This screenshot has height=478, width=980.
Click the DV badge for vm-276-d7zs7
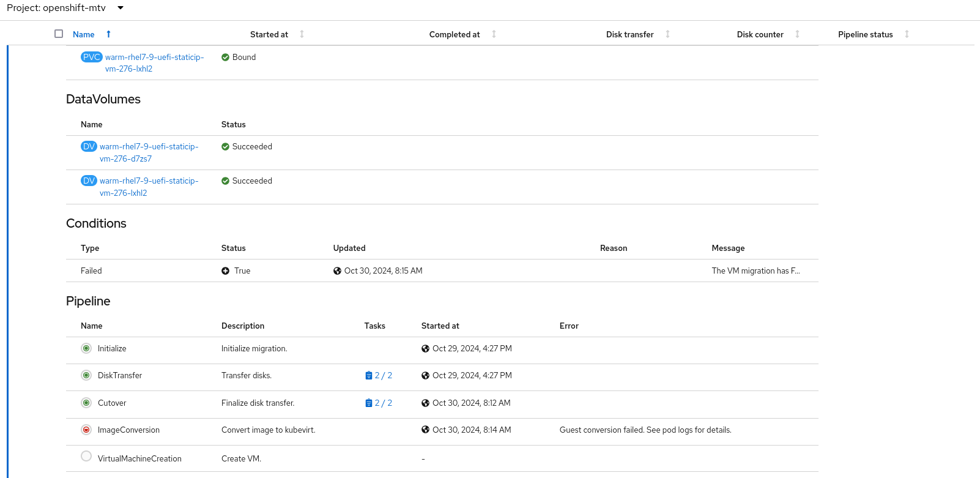(x=89, y=146)
